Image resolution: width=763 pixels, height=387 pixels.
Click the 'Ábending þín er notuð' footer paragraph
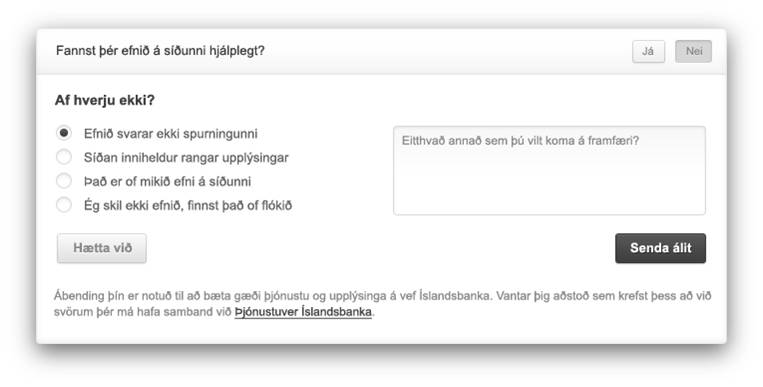pyautogui.click(x=382, y=304)
